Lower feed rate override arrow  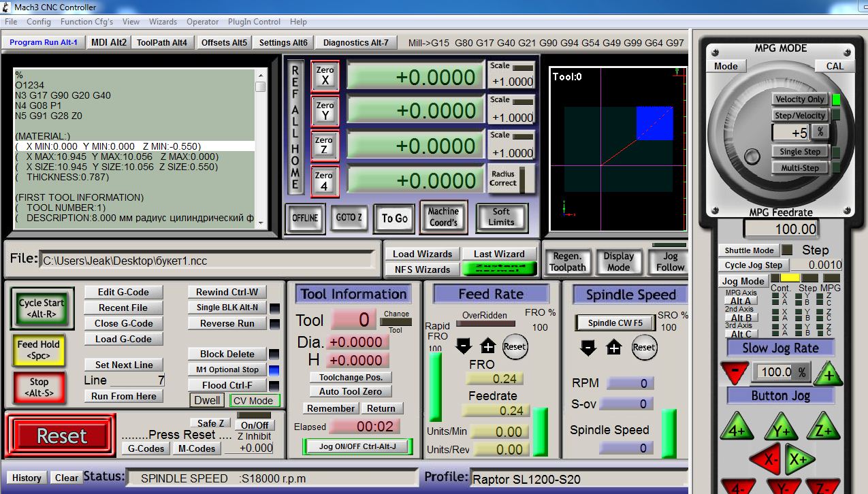[x=464, y=346]
